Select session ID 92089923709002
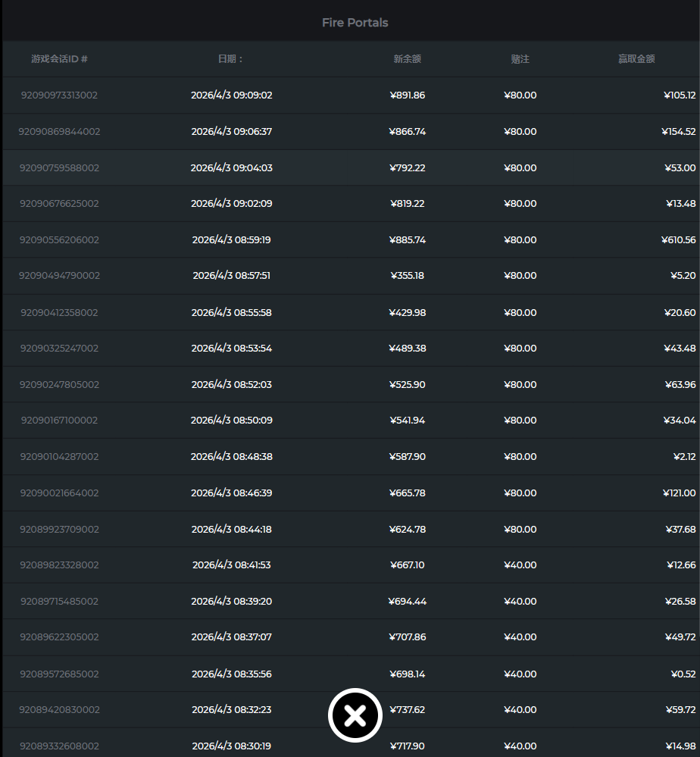The image size is (700, 757). [x=59, y=530]
